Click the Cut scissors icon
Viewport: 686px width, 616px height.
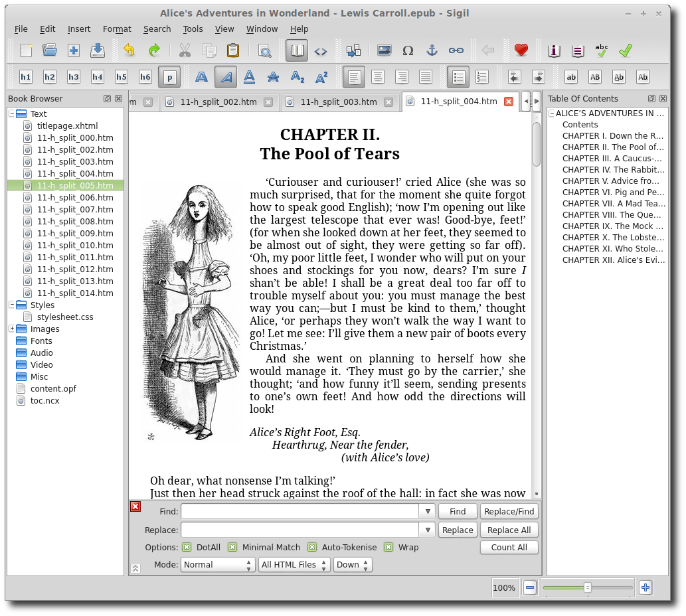pyautogui.click(x=185, y=50)
